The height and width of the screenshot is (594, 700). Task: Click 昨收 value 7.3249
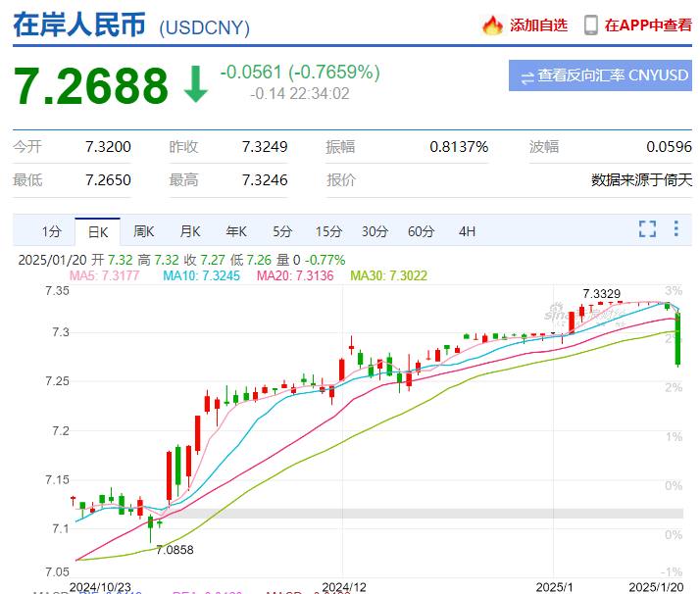(265, 147)
